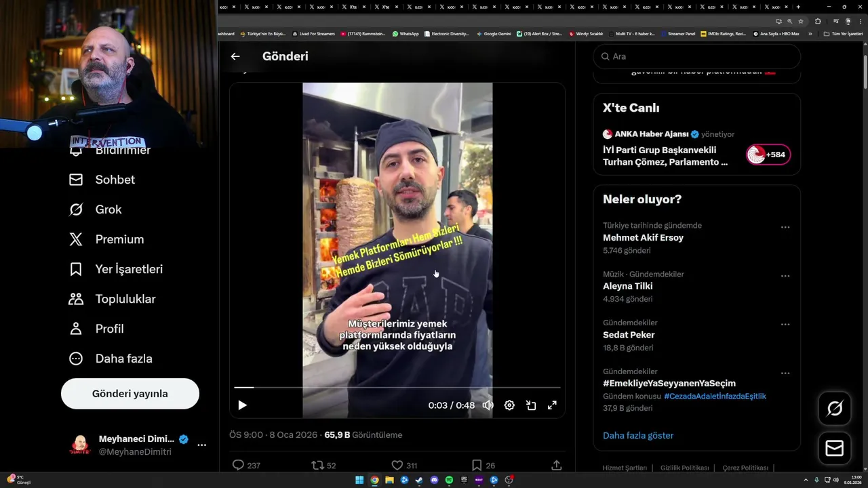Open a new browser tab with plus
Screen dimensions: 868x488
[798, 7]
